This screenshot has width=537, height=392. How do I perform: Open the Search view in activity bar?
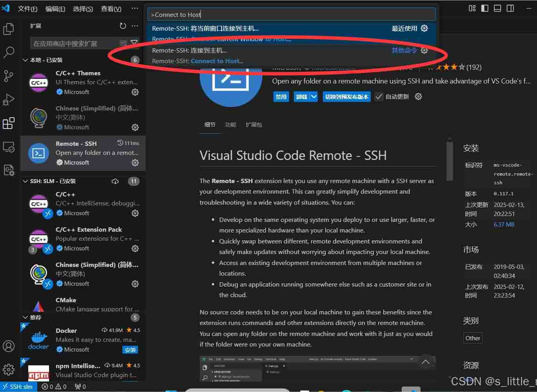9,52
